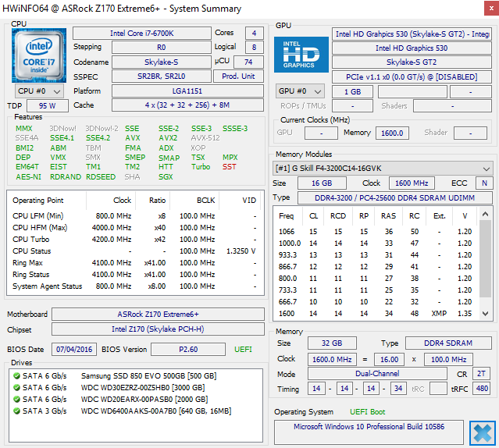Image resolution: width=499 pixels, height=448 pixels.
Task: Click the greyed AVX-512 feature flag
Action: click(205, 138)
